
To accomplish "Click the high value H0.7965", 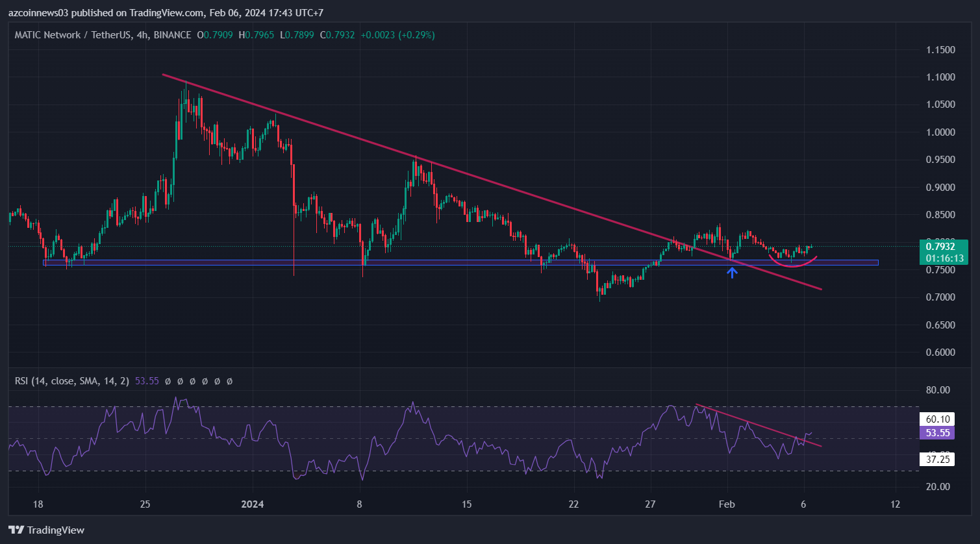I will click(x=257, y=34).
